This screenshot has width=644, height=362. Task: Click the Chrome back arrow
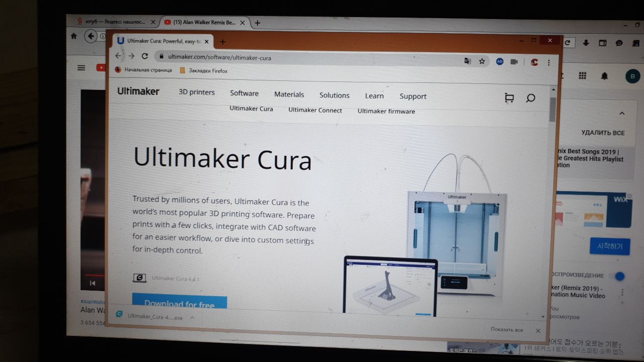[x=118, y=56]
